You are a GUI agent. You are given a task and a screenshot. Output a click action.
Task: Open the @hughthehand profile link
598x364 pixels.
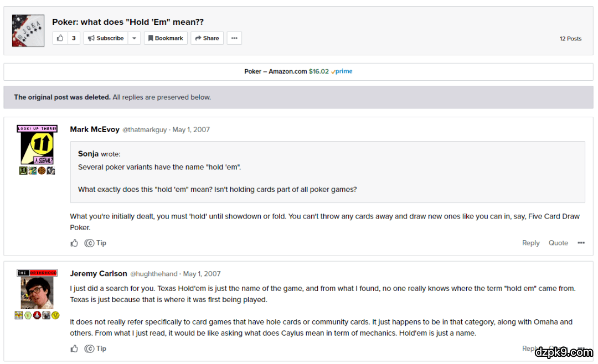[154, 274]
